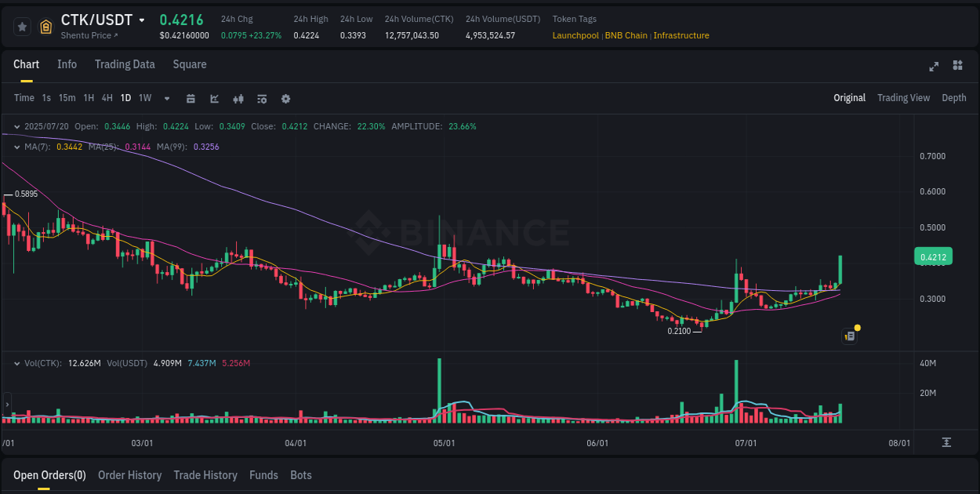This screenshot has height=494, width=980.
Task: Favorite CTK/USDT with the star icon
Action: (x=22, y=26)
